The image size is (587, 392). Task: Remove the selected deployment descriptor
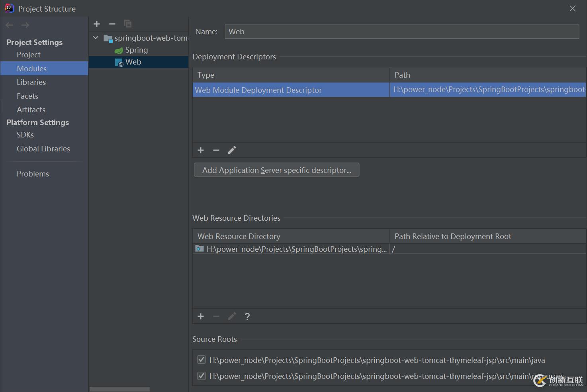(216, 150)
